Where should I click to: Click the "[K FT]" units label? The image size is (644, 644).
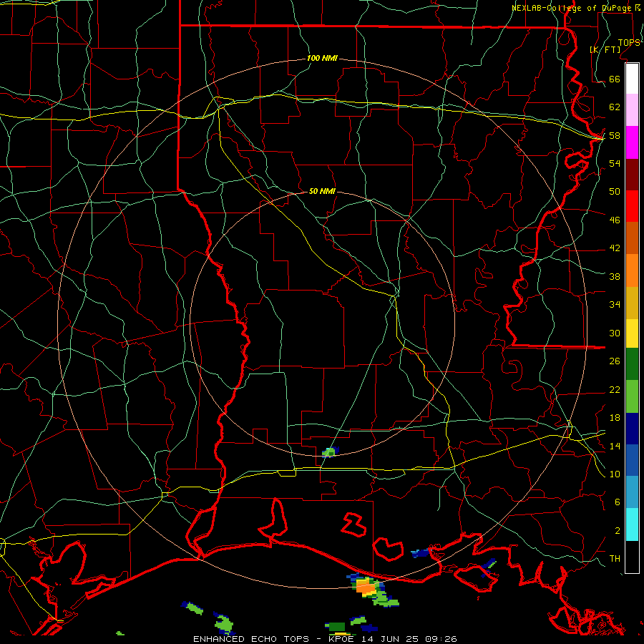pos(605,49)
